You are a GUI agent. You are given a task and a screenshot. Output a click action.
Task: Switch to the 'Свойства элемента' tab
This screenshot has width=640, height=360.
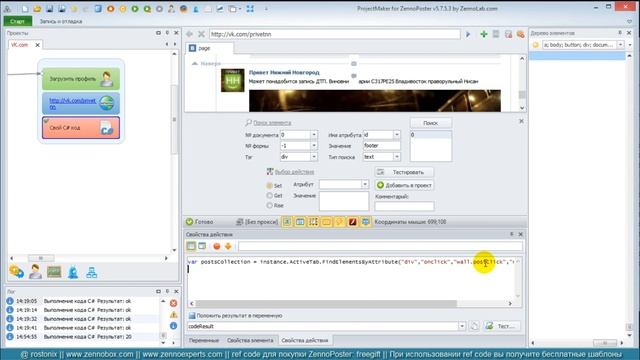(250, 340)
